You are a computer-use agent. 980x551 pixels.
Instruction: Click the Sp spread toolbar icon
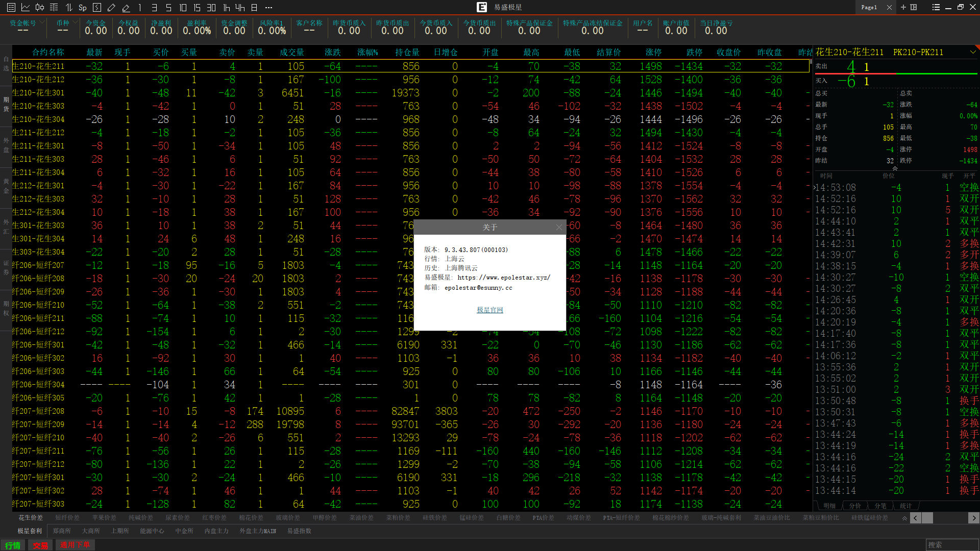pyautogui.click(x=82, y=7)
